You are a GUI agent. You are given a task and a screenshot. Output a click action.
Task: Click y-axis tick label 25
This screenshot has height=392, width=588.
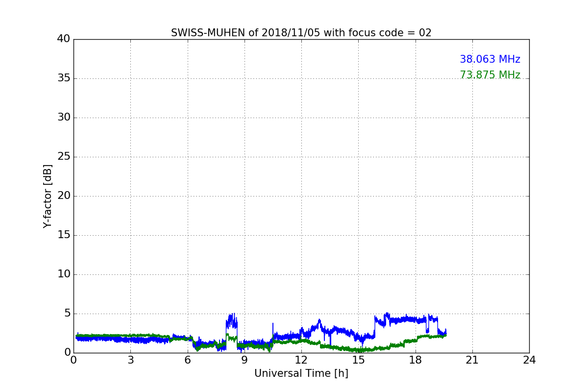tap(64, 157)
